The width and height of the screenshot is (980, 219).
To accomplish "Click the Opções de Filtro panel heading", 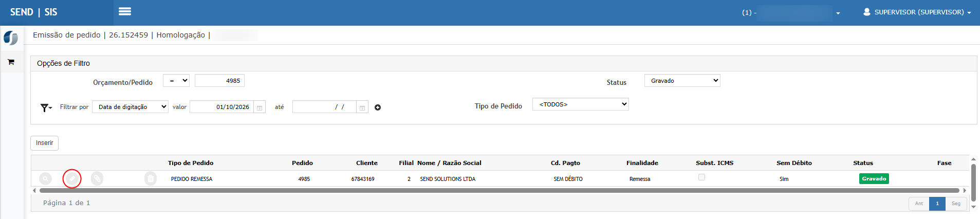I will (x=63, y=63).
